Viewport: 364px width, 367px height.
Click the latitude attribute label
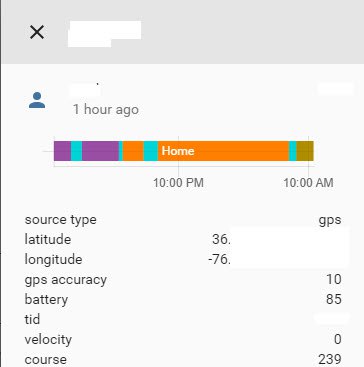click(48, 239)
